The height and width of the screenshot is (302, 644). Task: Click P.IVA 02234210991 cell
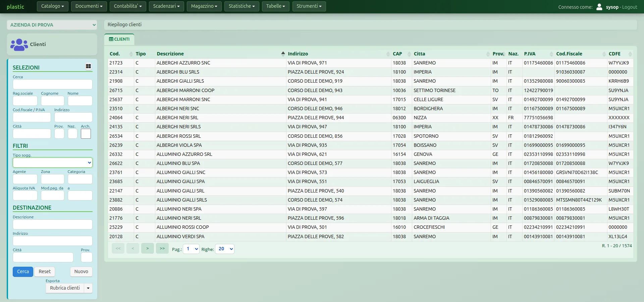click(x=538, y=227)
